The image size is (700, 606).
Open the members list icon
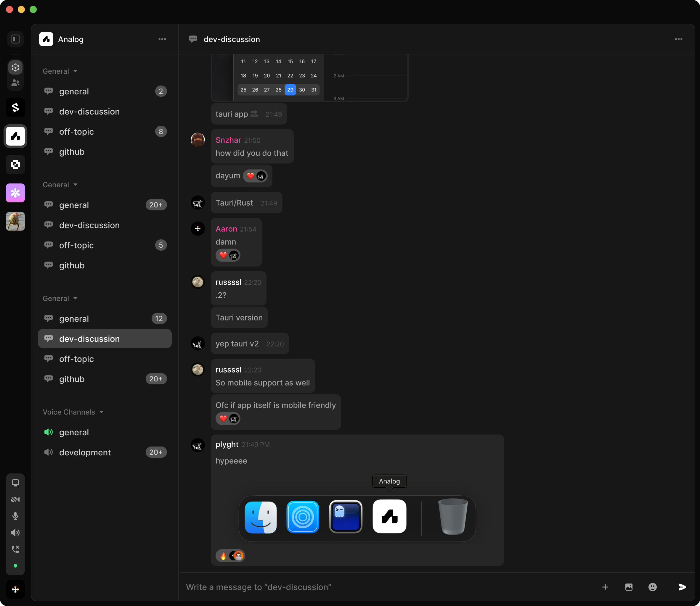15,83
